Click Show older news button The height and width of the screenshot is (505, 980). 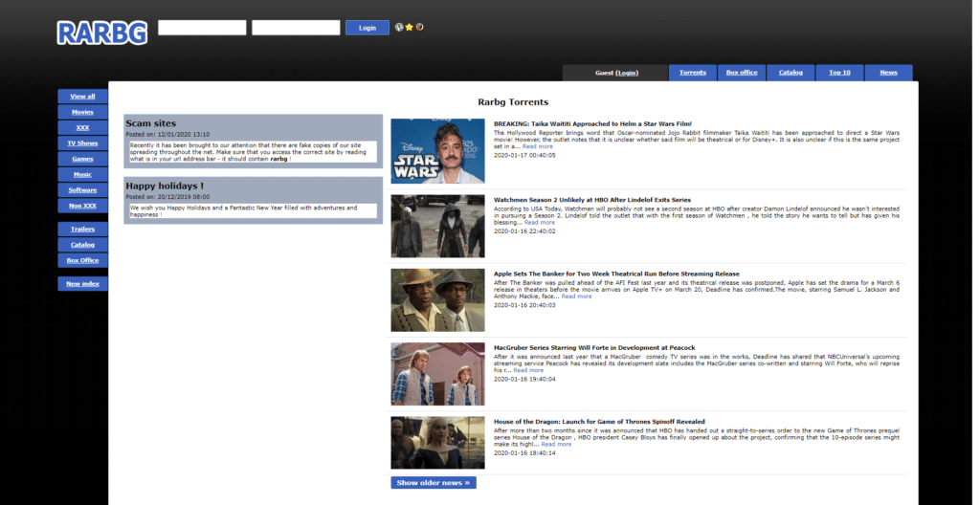[433, 483]
